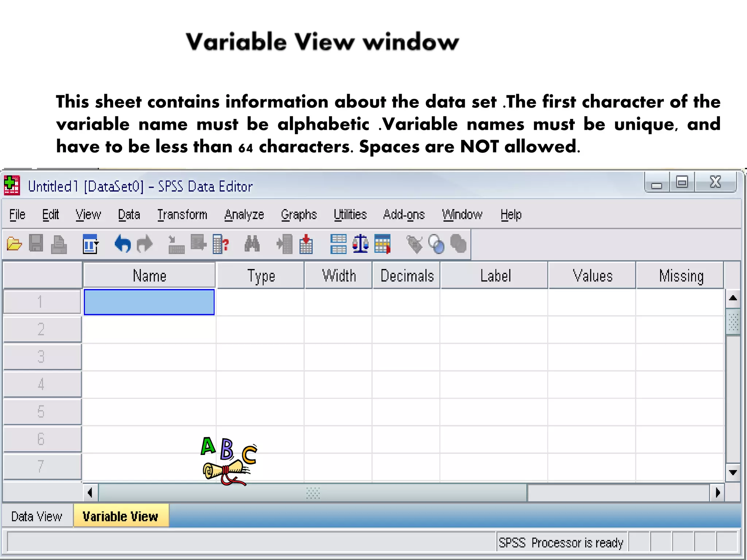Open the dialog recall toolbar icon

click(90, 244)
